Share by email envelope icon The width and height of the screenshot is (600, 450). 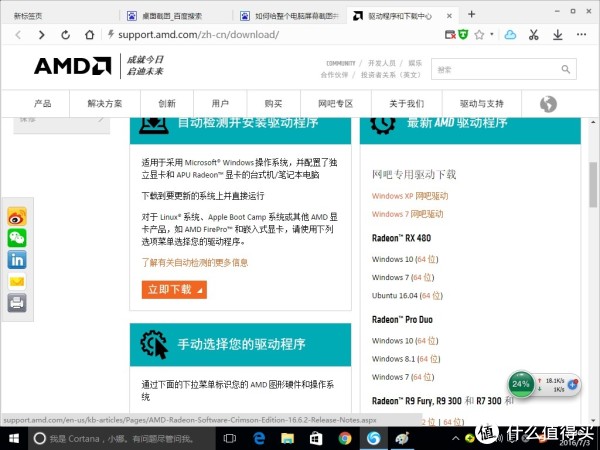click(x=17, y=282)
